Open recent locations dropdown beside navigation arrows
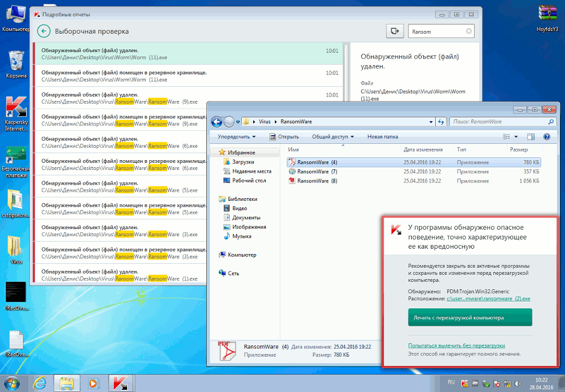Image resolution: width=565 pixels, height=392 pixels. pos(238,122)
